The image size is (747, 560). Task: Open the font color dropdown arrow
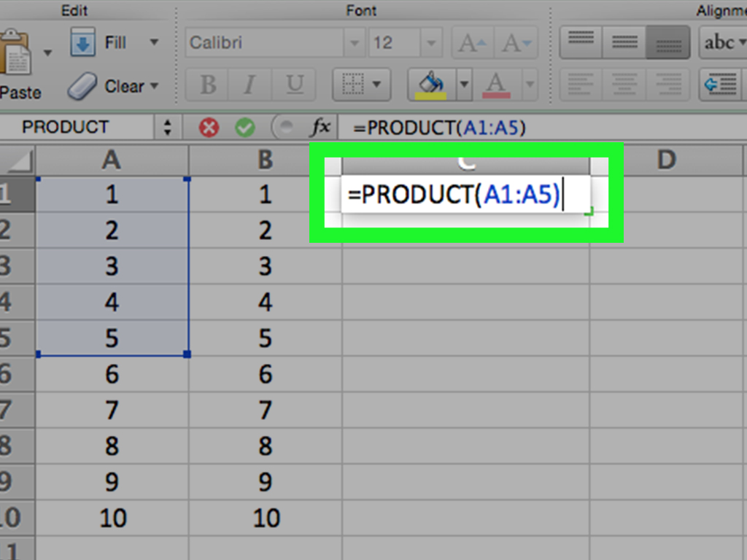pos(530,85)
